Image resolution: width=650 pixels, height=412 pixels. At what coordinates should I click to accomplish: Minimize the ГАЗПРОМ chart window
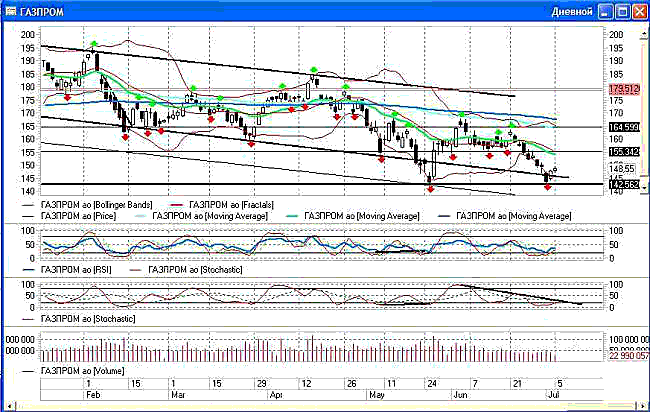[x=606, y=12]
